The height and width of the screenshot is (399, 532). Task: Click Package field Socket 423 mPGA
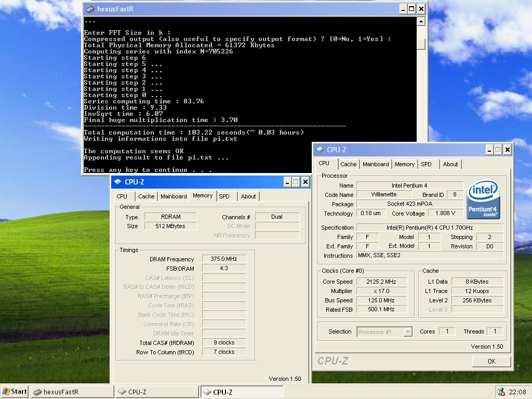[x=409, y=204]
